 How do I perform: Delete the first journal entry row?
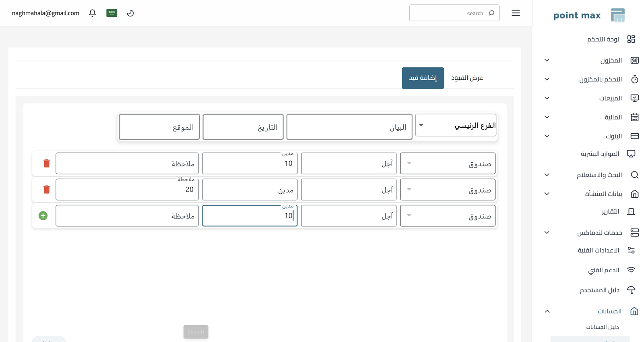point(47,163)
